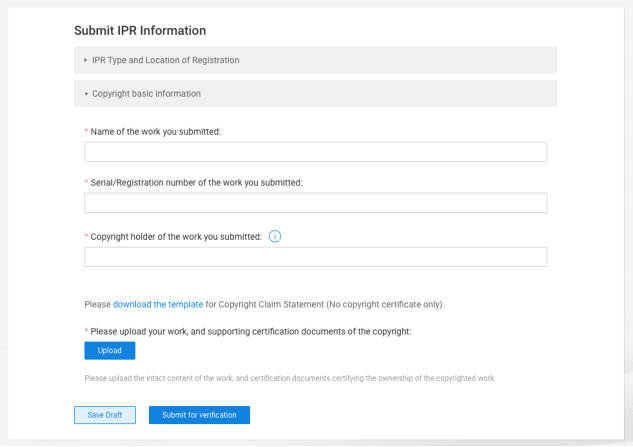Click the Serial/Registration number label text
The height and width of the screenshot is (447, 633).
click(196, 182)
